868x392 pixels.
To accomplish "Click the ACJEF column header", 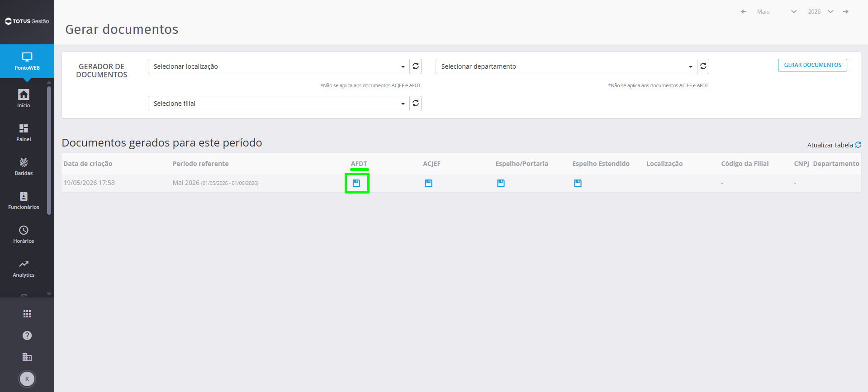I will 432,164.
